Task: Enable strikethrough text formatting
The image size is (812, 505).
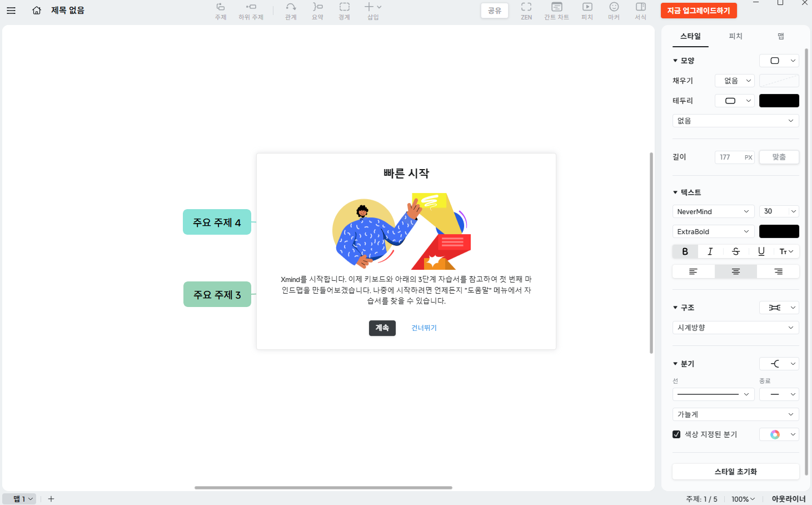Action: pyautogui.click(x=735, y=251)
